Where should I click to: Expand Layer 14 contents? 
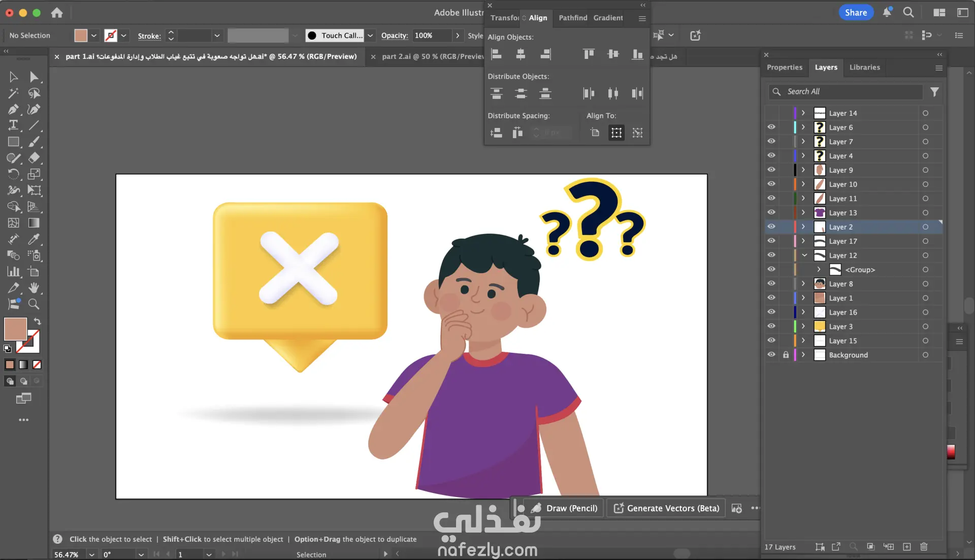pos(803,113)
